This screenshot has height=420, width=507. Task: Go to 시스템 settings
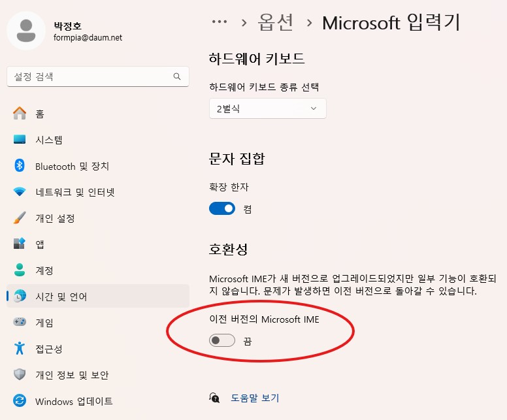coord(98,140)
